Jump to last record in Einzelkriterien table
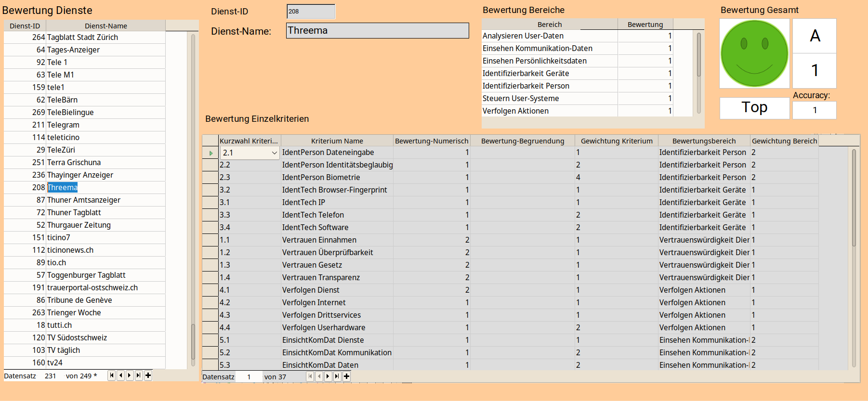Viewport: 868px width, 401px height. coord(337,376)
